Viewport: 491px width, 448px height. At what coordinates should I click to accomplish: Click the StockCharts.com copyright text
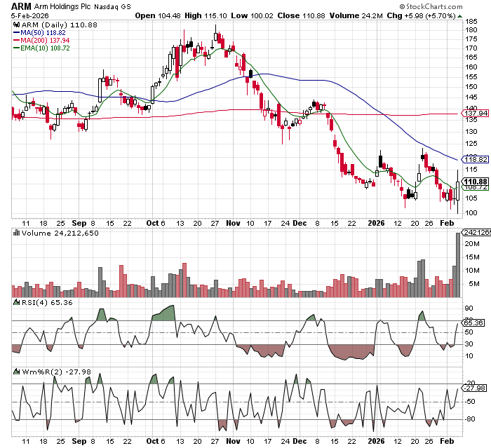coord(431,6)
